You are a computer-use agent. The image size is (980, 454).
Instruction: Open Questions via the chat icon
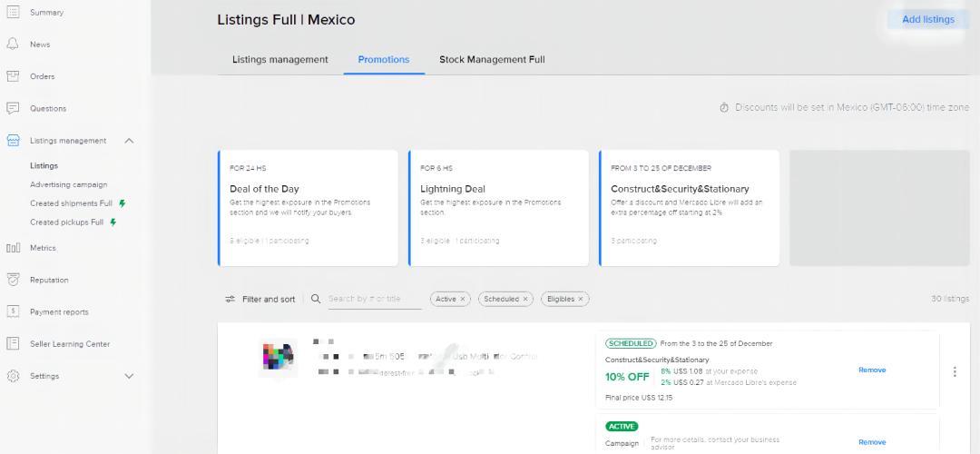pos(13,108)
